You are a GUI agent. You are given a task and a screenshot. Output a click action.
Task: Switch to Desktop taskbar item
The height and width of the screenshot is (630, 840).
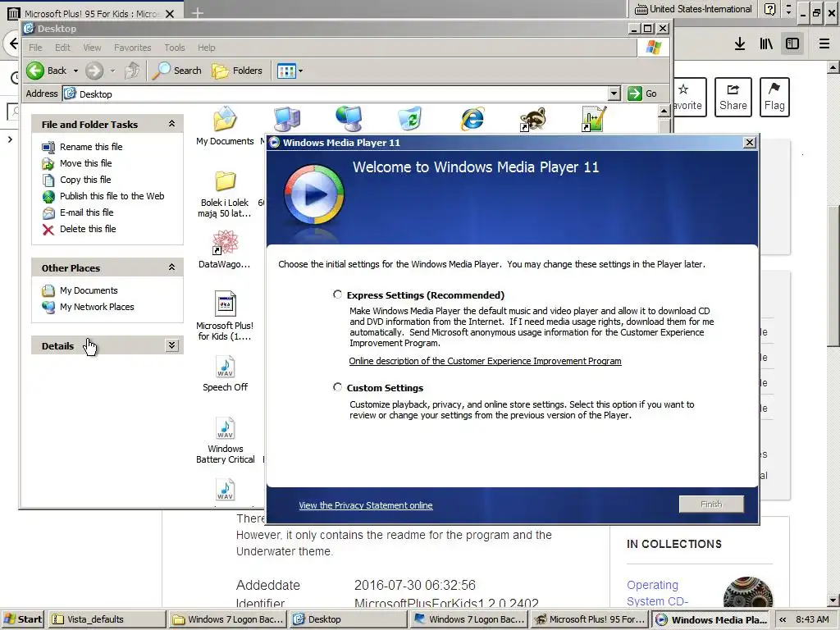point(348,619)
